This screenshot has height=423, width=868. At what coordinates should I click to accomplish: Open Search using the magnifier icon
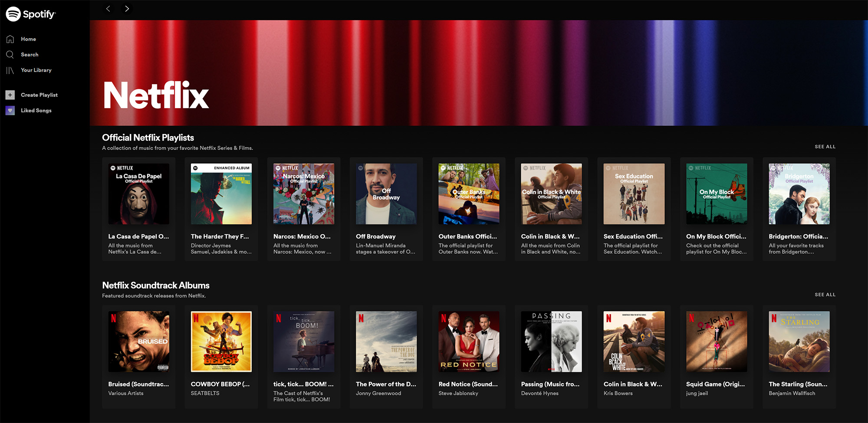coord(10,54)
